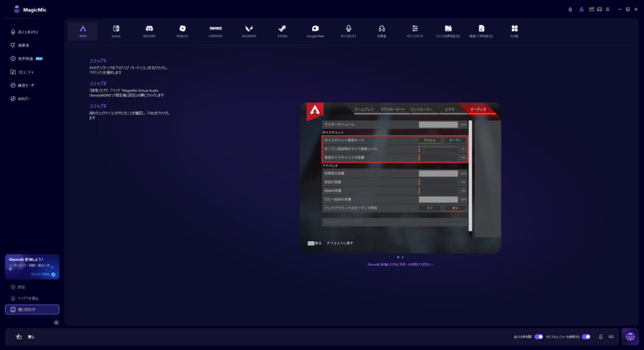The height and width of the screenshot is (350, 644).
Task: Toggle the 自分の声を聞く switch
Action: tap(538, 337)
